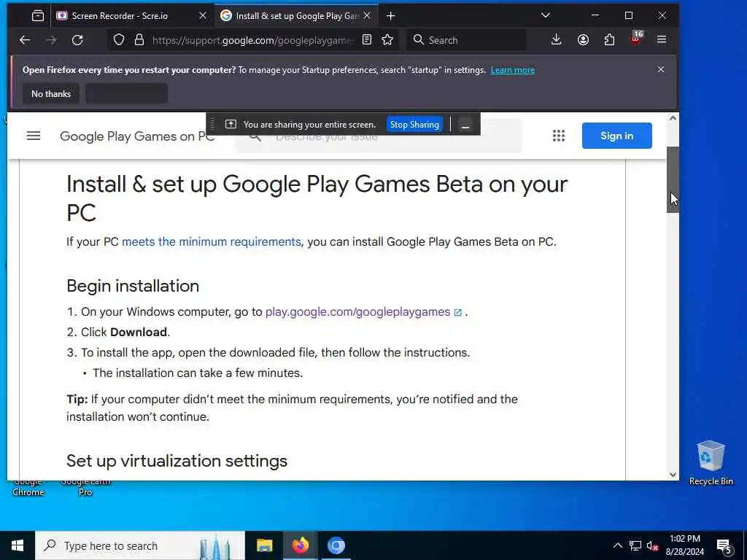The image size is (747, 560).
Task: Open tracking protection shield icon
Action: pos(119,40)
